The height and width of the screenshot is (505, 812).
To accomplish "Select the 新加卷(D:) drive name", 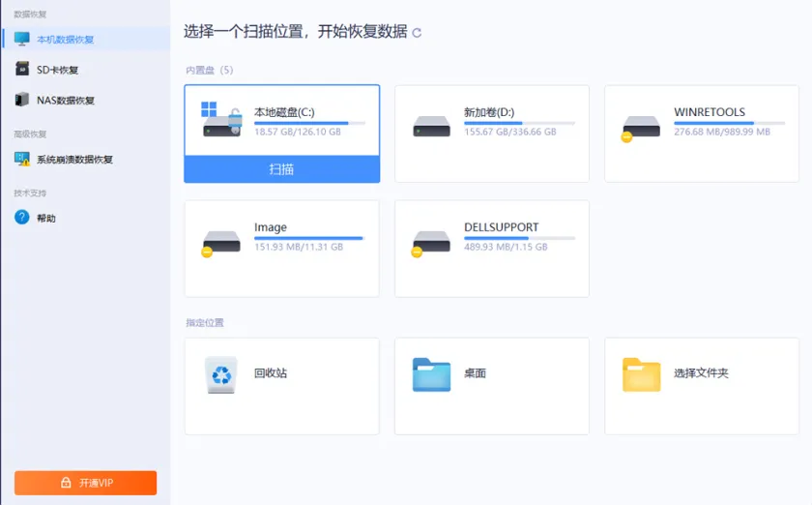I will 489,112.
